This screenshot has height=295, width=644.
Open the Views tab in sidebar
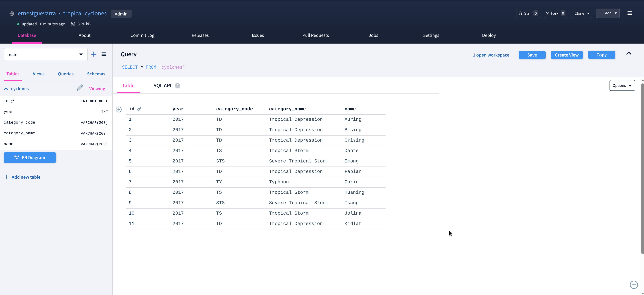pyautogui.click(x=39, y=74)
